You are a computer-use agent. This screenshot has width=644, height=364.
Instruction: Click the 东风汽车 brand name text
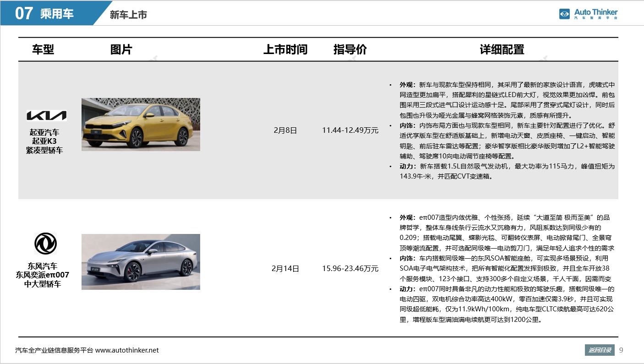(x=43, y=266)
